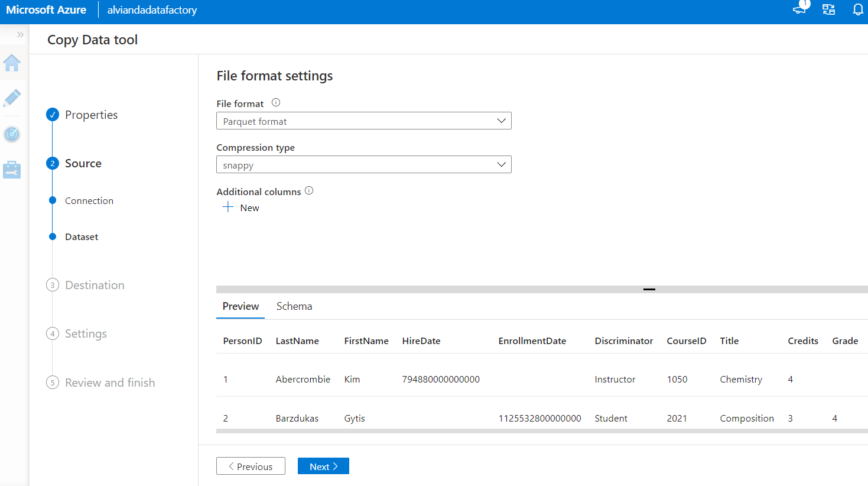Select the Author pencil icon
This screenshot has width=868, height=486.
pyautogui.click(x=12, y=98)
